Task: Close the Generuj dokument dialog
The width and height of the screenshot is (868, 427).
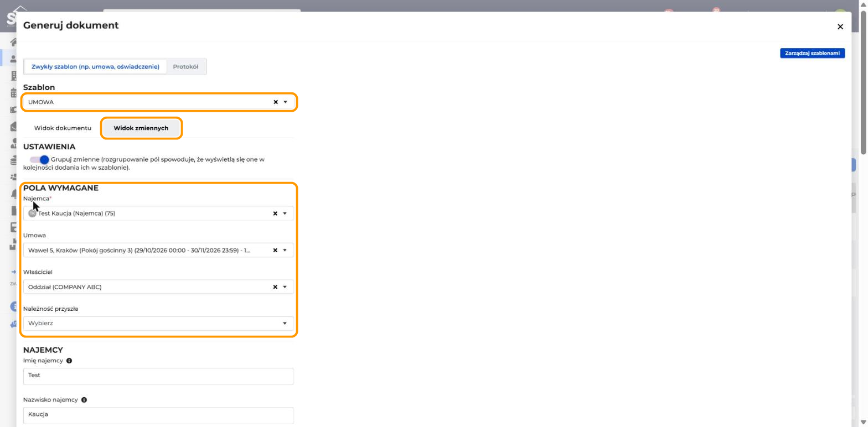Action: (x=840, y=27)
